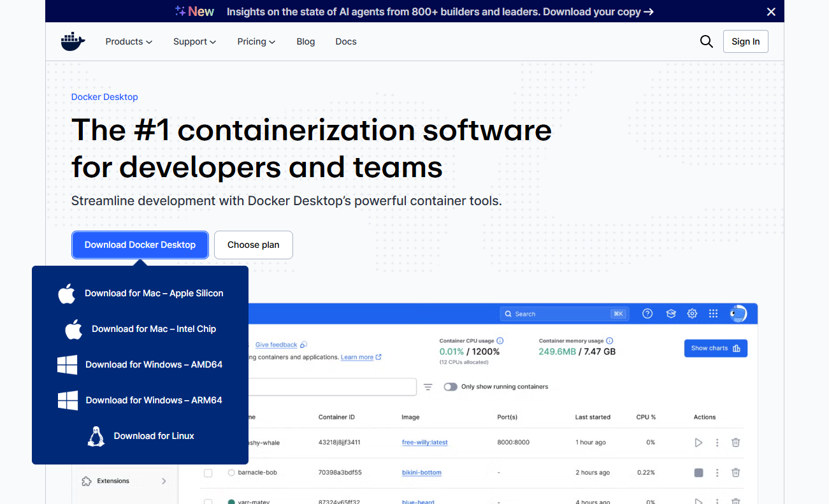
Task: Click the help question mark icon in Docker Desktop preview
Action: [x=647, y=313]
